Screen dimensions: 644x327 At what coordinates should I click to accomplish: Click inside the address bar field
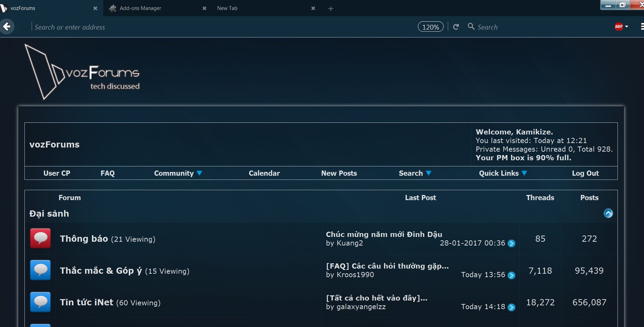tap(138, 27)
